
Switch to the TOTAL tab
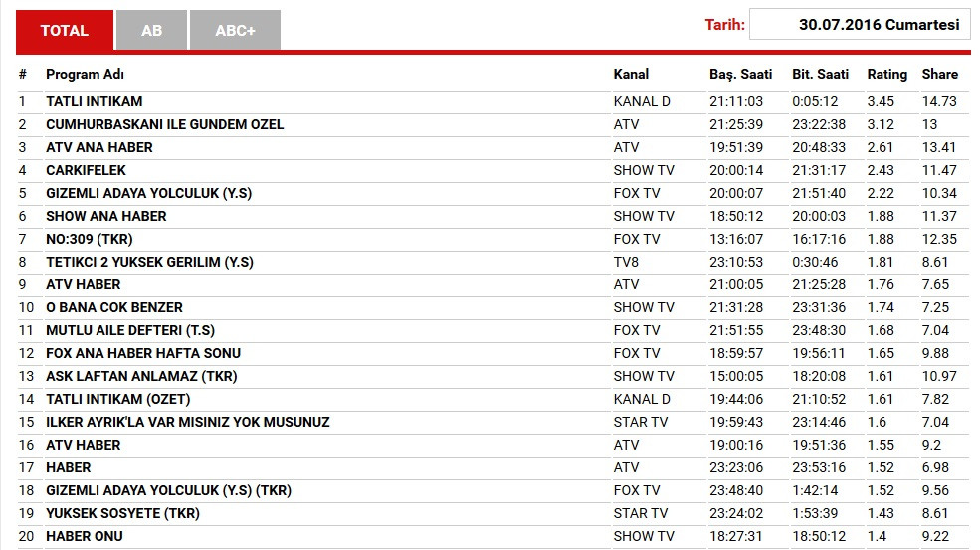65,30
